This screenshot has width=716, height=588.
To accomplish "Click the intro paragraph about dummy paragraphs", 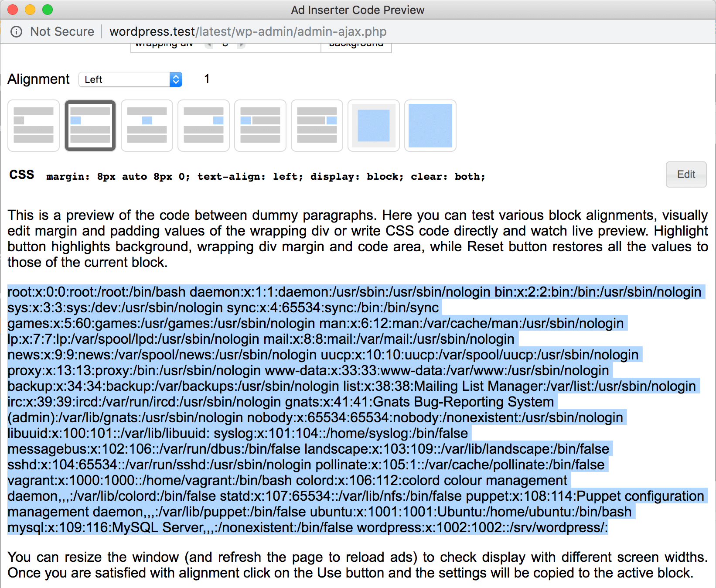I will pos(358,239).
